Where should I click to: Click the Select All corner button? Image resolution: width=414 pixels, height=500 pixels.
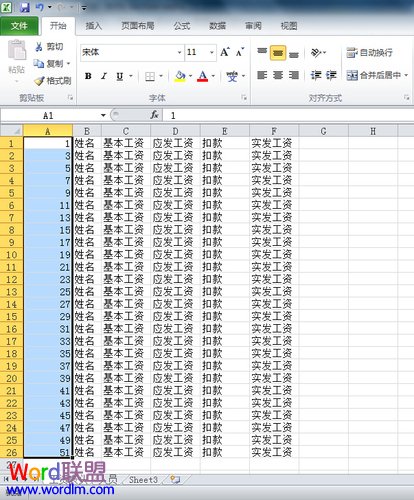click(x=12, y=131)
